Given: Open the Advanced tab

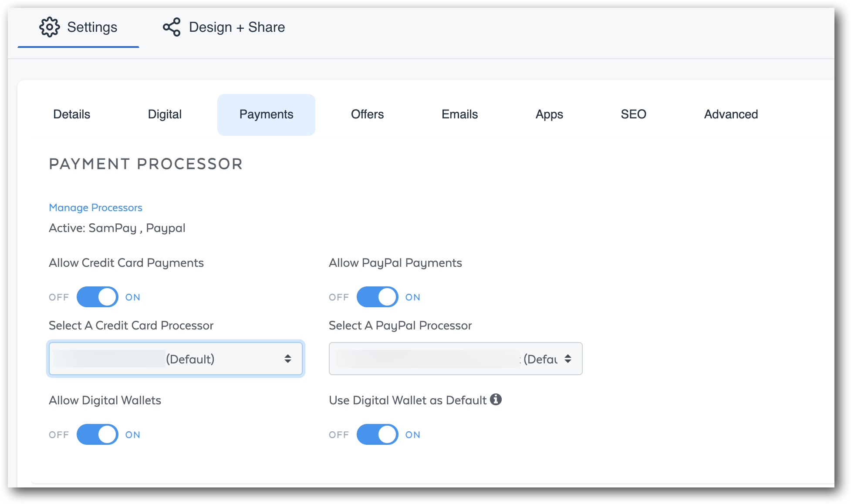Looking at the screenshot, I should point(731,114).
